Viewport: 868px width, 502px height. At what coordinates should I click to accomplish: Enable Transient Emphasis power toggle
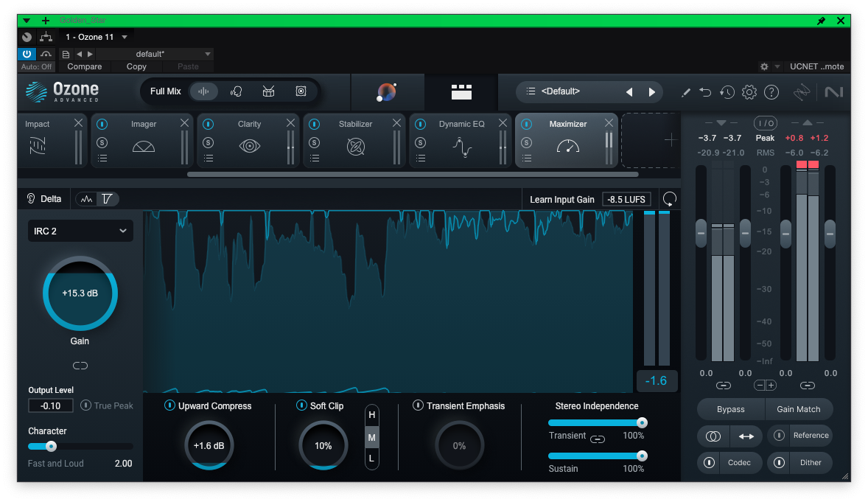click(x=418, y=405)
